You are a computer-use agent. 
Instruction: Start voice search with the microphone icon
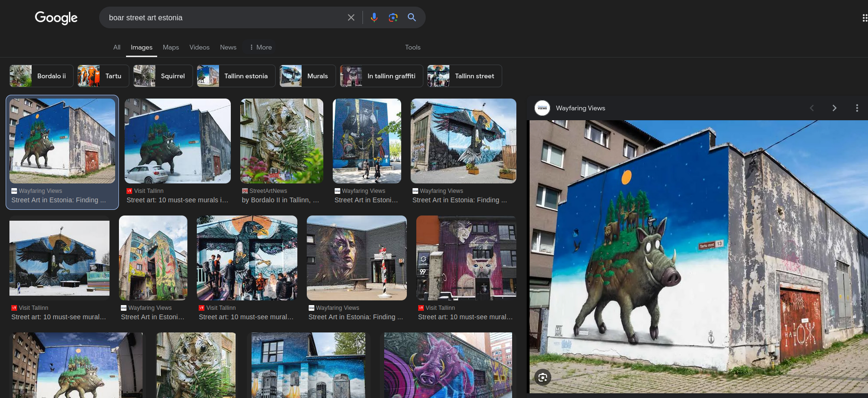click(x=374, y=17)
